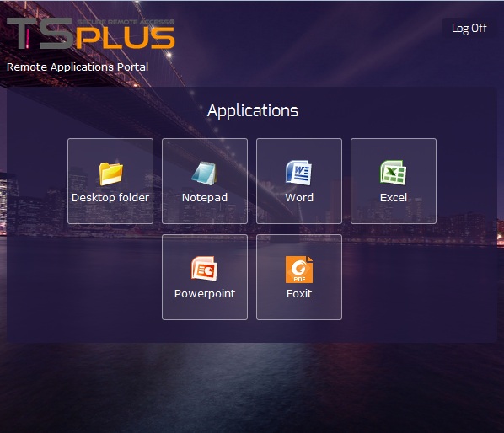Click the 'Applications' heading
Viewport: 504px width, 433px height.
[x=253, y=111]
